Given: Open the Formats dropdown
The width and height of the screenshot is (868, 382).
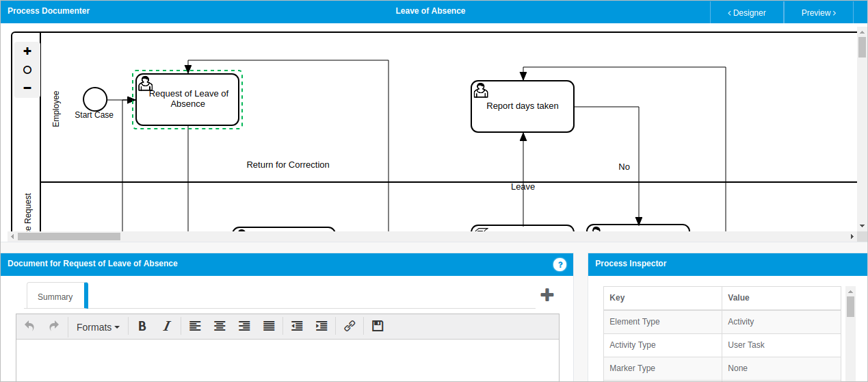Looking at the screenshot, I should [98, 327].
